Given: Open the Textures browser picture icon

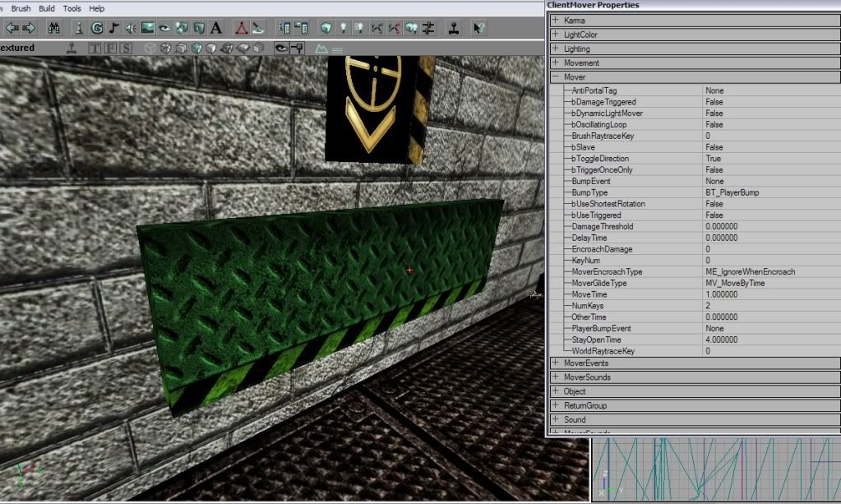Looking at the screenshot, I should coord(148,28).
